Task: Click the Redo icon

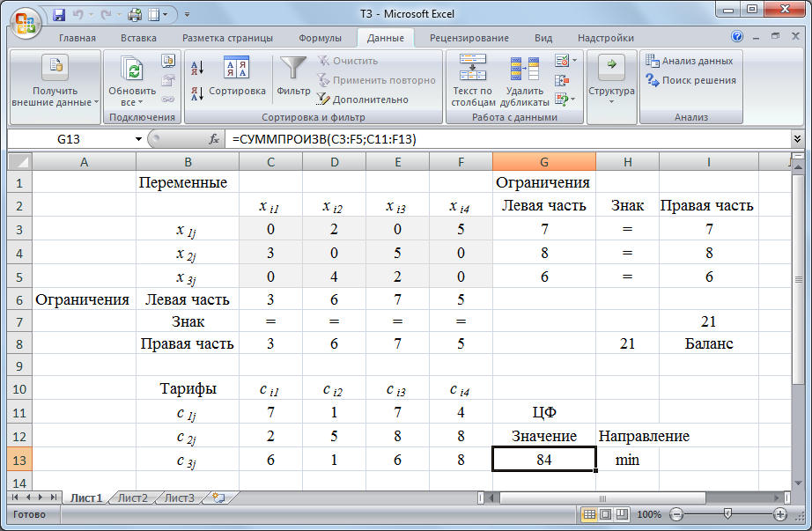Action: pos(107,15)
